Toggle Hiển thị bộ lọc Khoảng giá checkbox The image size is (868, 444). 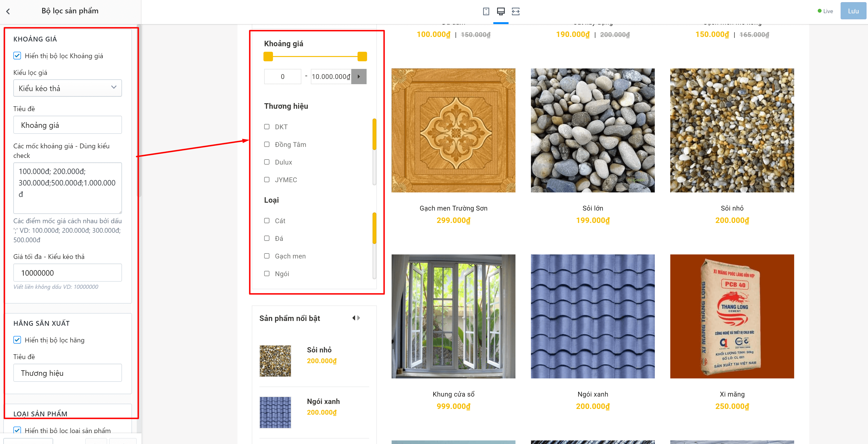[17, 56]
